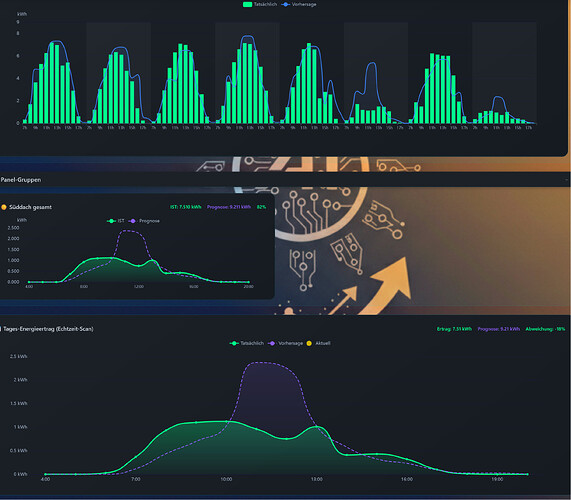Screen dimensions: 571x500
Task: Click the orange sun icon beside Süddach gesamt
Action: (x=4, y=207)
